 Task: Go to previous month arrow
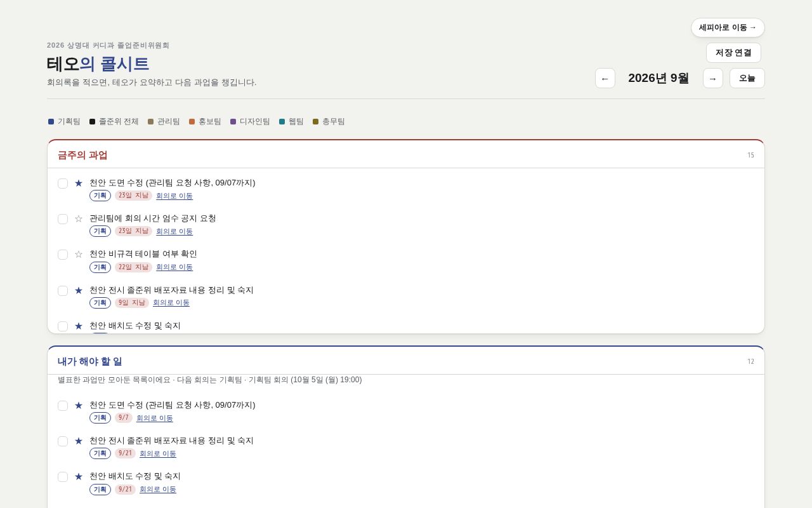point(605,78)
